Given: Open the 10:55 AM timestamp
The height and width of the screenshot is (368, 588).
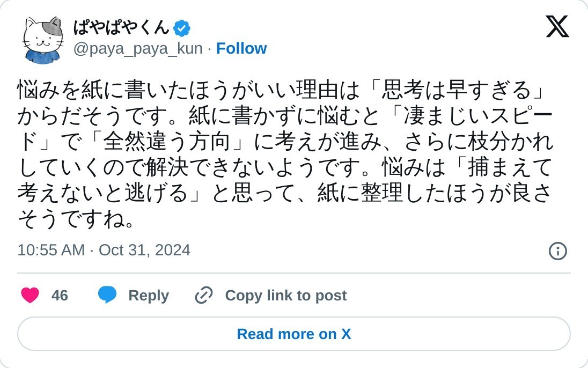Looking at the screenshot, I should click(x=51, y=250).
